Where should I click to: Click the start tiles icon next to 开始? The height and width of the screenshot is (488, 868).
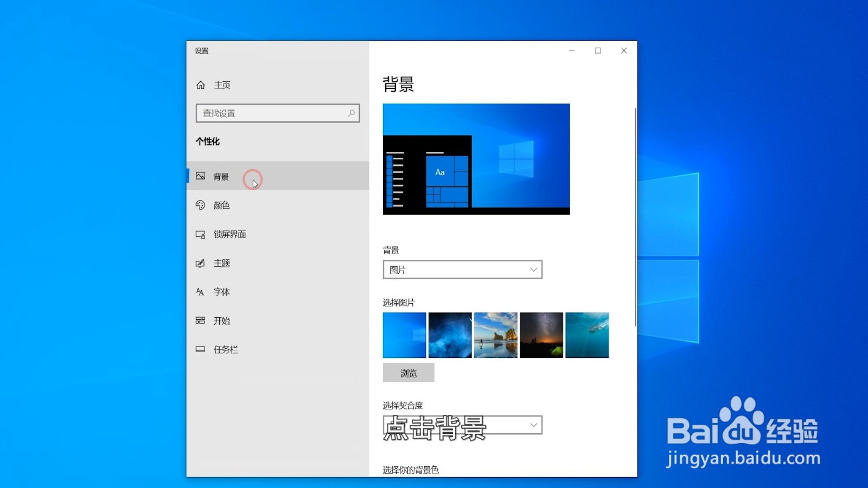(200, 320)
